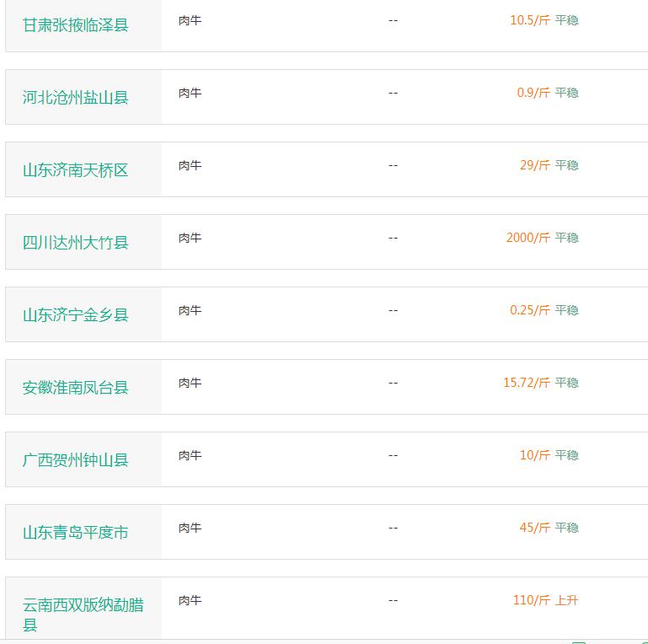
Task: Click the 山东青岛平度市 link
Action: (x=75, y=533)
